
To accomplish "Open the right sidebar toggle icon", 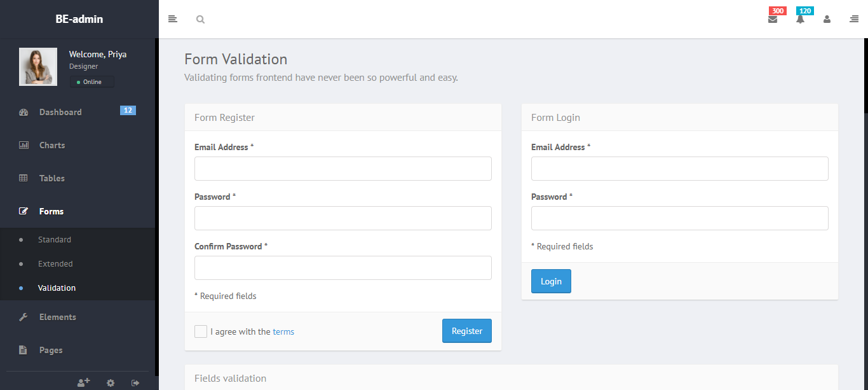I will coord(854,19).
